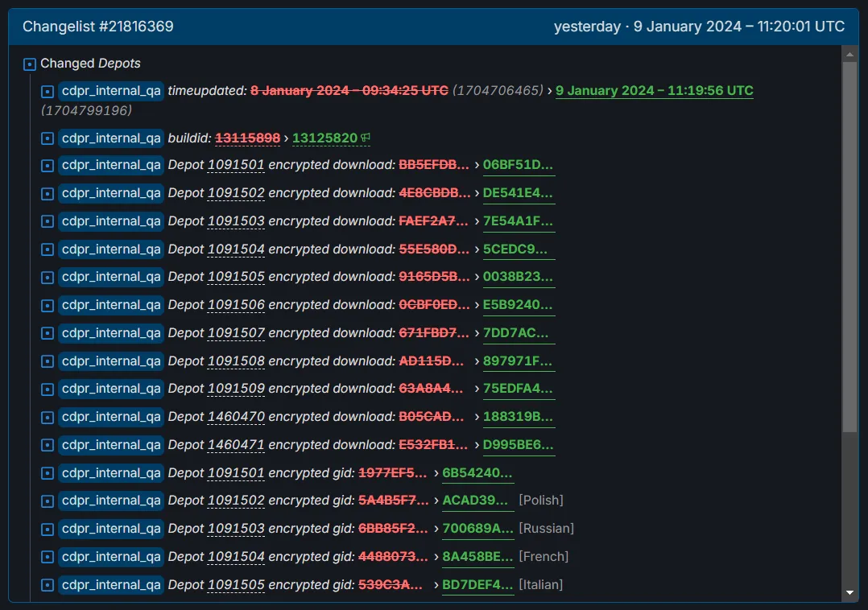
Task: Click icon of Depot 1460471 encrypted download row
Action: [48, 445]
